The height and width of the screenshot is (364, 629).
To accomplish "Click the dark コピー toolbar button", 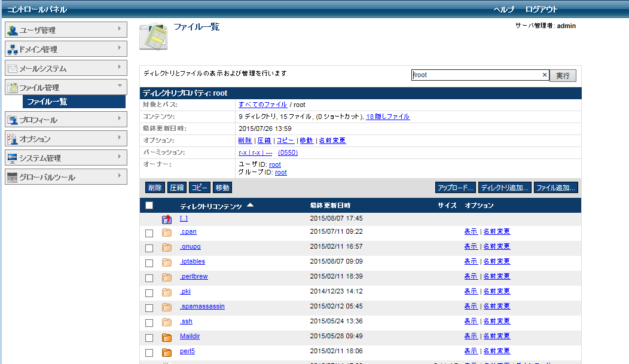I will click(x=199, y=188).
